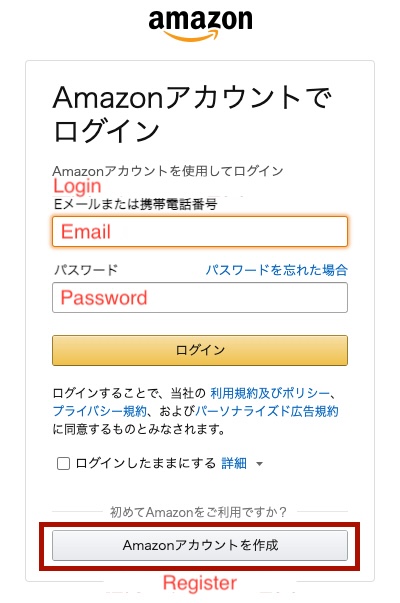Click the Amazonアカウントでログイン heading
This screenshot has height=603, width=400.
tap(192, 114)
